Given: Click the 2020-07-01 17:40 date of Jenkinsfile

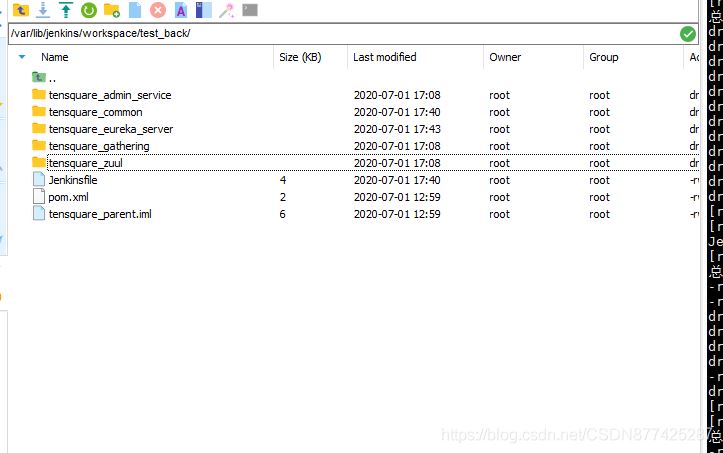Looking at the screenshot, I should (397, 180).
